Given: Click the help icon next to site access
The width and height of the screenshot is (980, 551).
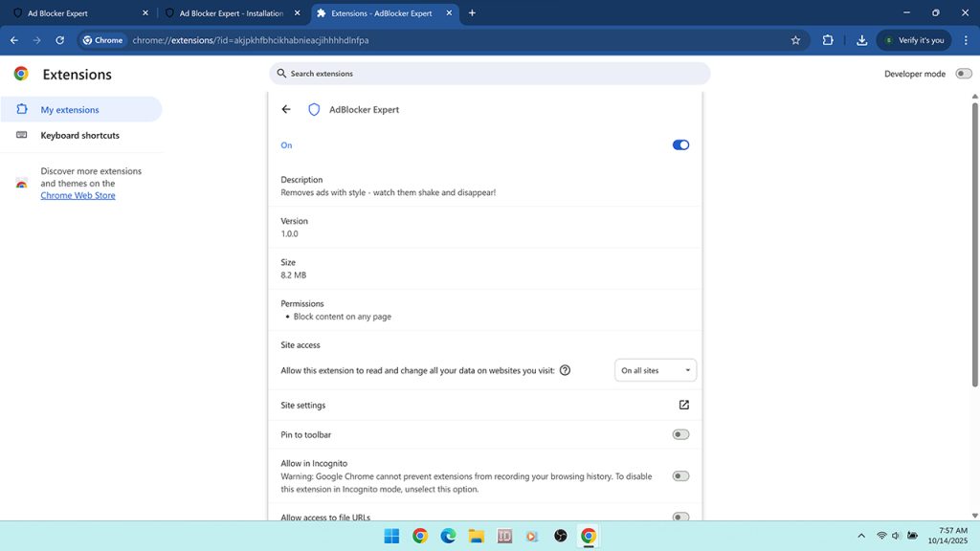Looking at the screenshot, I should coord(565,370).
